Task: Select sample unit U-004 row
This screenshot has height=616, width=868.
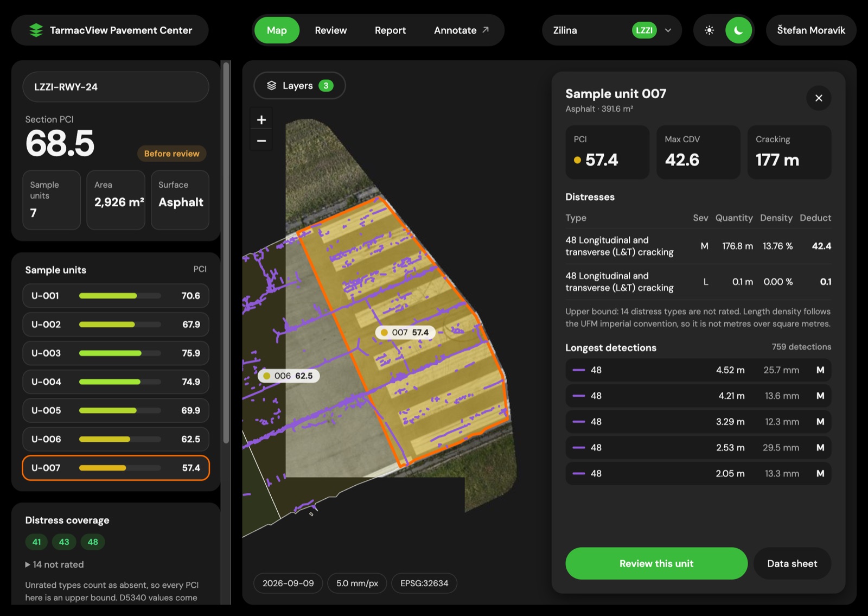Action: (116, 382)
